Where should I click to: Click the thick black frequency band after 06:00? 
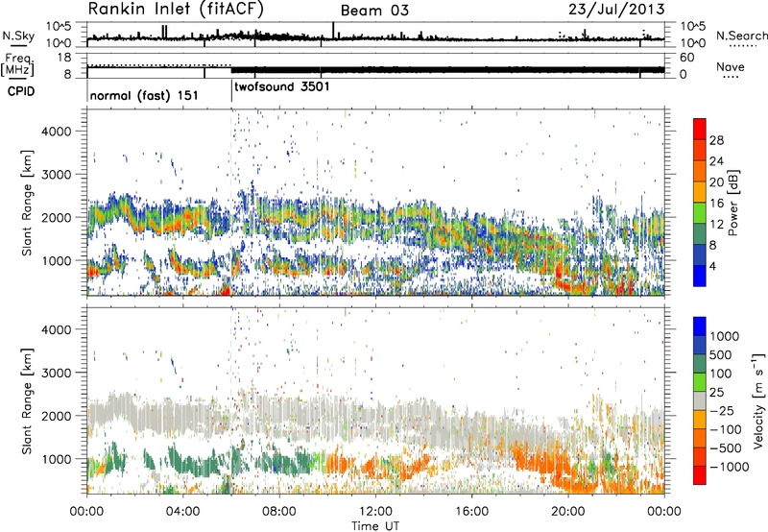tap(447, 69)
